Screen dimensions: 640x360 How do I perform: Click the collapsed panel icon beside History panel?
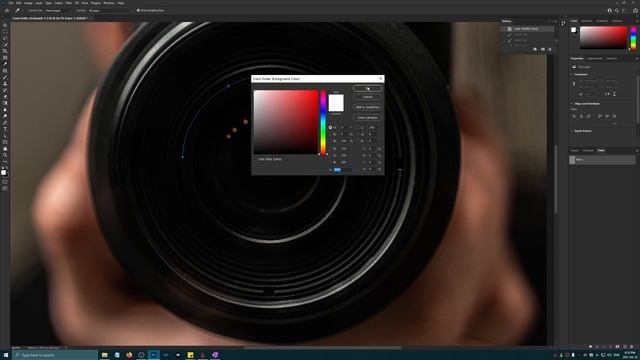563,24
